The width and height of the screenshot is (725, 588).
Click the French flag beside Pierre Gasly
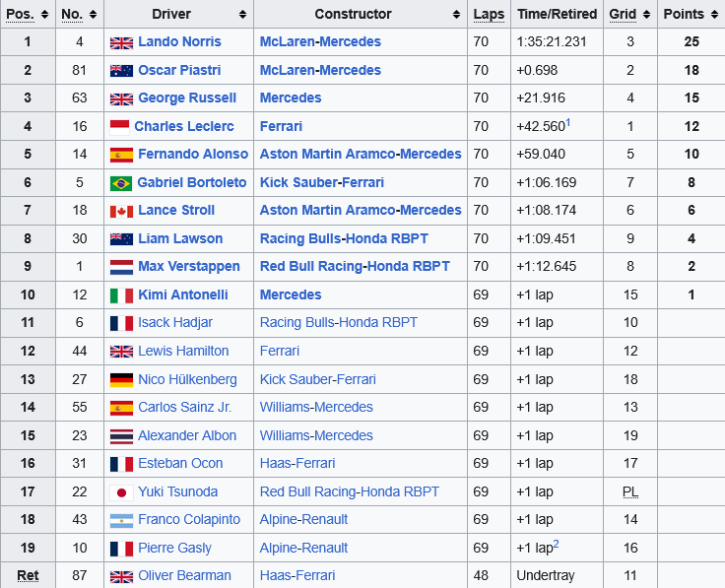[x=121, y=549]
